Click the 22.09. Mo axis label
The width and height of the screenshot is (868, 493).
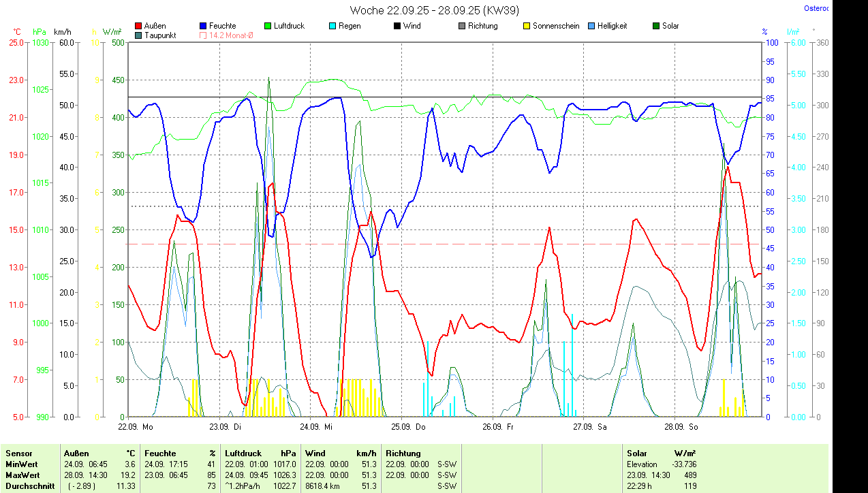click(135, 427)
